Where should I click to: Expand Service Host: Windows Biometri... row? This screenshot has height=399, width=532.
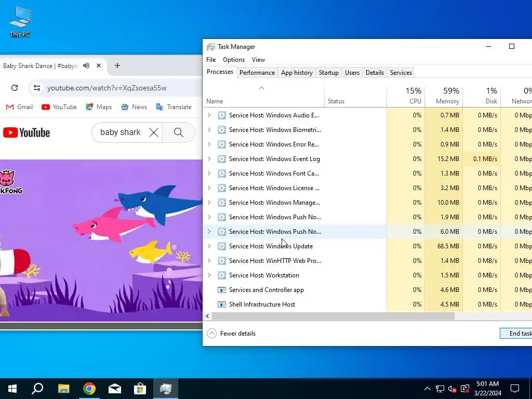(209, 130)
